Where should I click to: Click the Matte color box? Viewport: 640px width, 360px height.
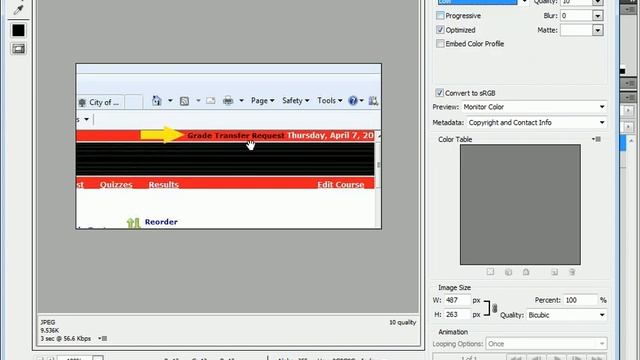pyautogui.click(x=576, y=30)
